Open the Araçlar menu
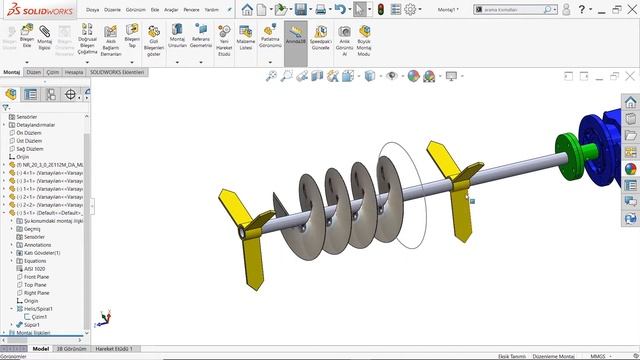This screenshot has width=640, height=360. (x=171, y=9)
